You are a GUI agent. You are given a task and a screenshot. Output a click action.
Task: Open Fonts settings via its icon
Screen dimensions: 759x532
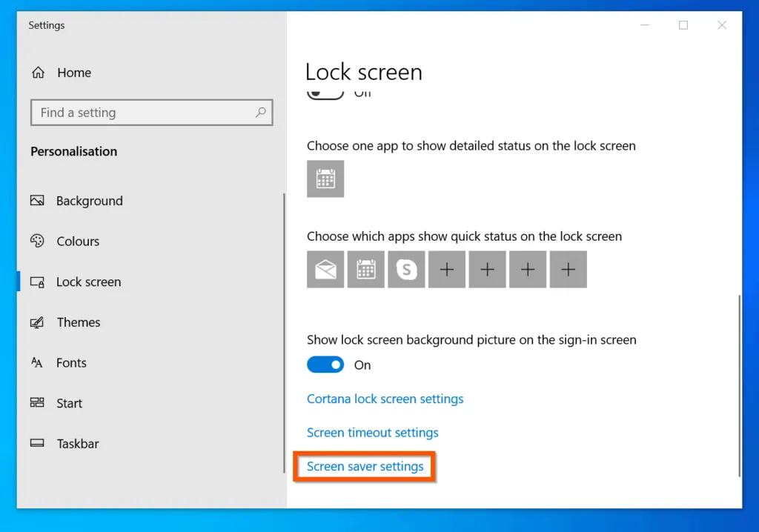point(37,362)
